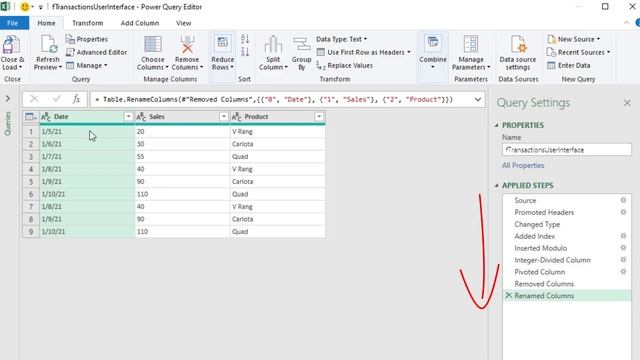Select the Changed Type step
The height and width of the screenshot is (360, 640).
point(567,224)
